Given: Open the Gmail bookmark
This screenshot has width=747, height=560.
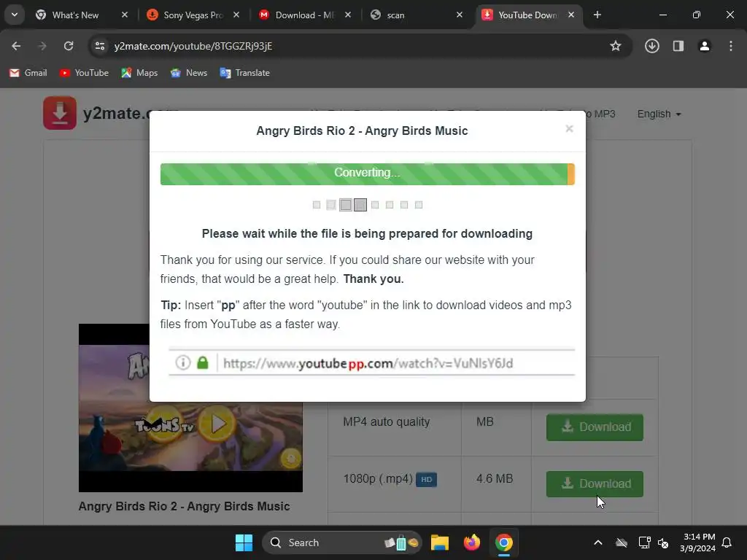Looking at the screenshot, I should click(x=28, y=73).
